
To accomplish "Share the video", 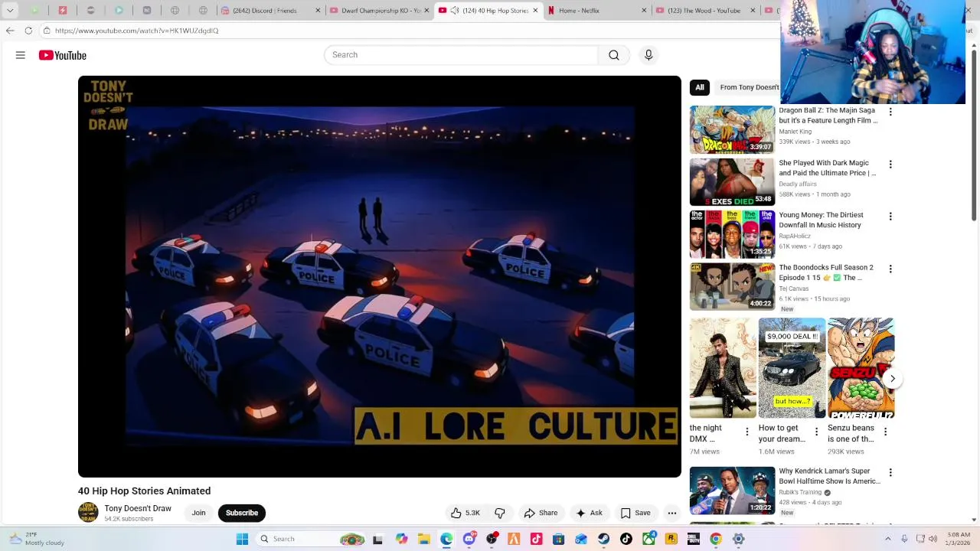I will pos(541,513).
